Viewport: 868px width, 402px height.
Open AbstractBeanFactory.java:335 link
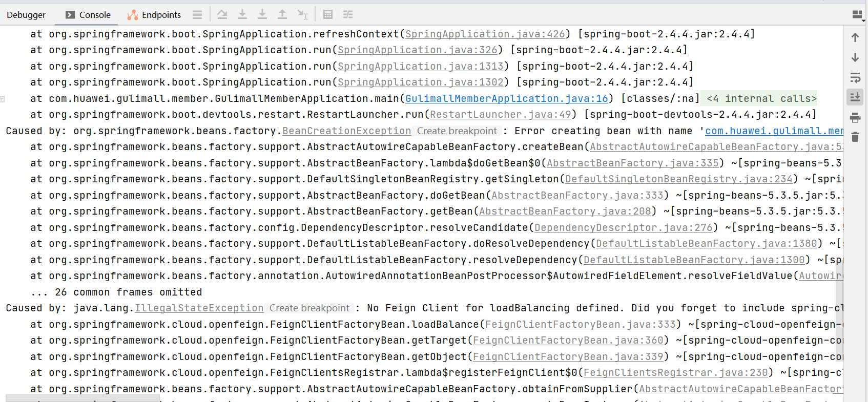point(632,163)
